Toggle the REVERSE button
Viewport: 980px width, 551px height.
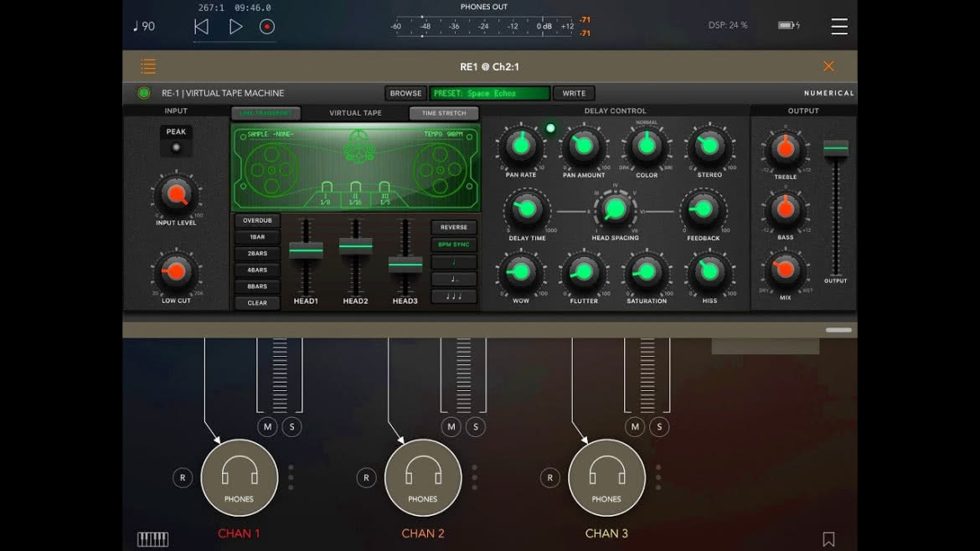(454, 228)
